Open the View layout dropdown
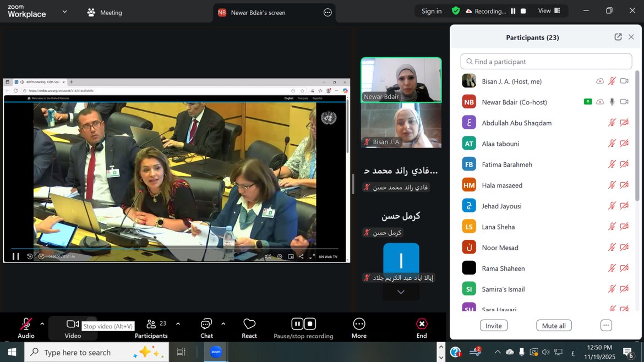This screenshot has height=362, width=644. click(x=549, y=11)
